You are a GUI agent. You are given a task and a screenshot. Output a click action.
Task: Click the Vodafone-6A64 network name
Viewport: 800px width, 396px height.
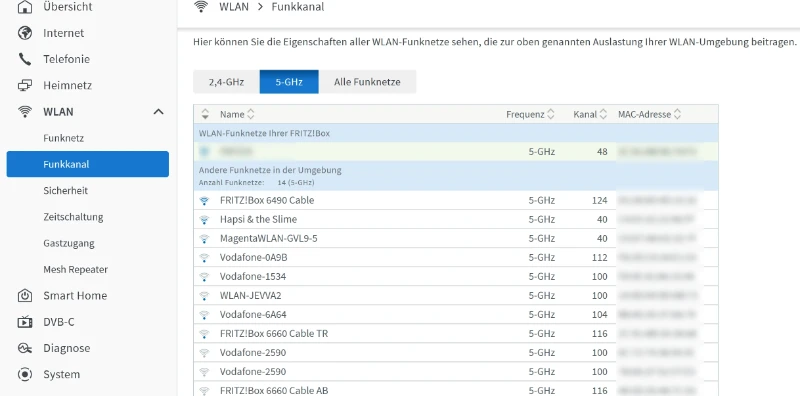(x=253, y=314)
